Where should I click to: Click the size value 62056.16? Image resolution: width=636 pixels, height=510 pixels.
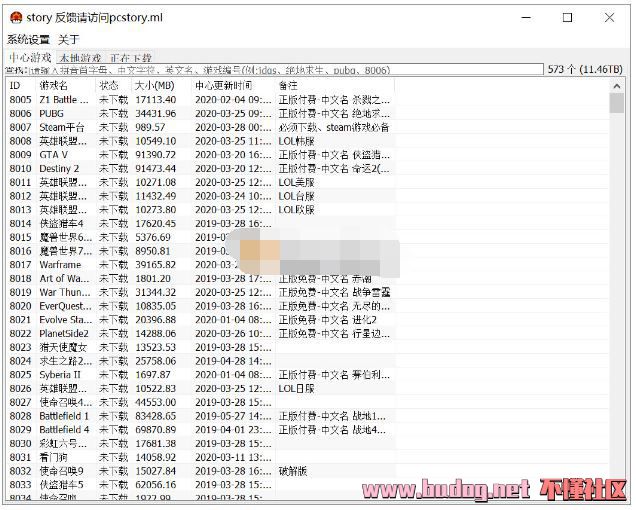click(x=156, y=485)
